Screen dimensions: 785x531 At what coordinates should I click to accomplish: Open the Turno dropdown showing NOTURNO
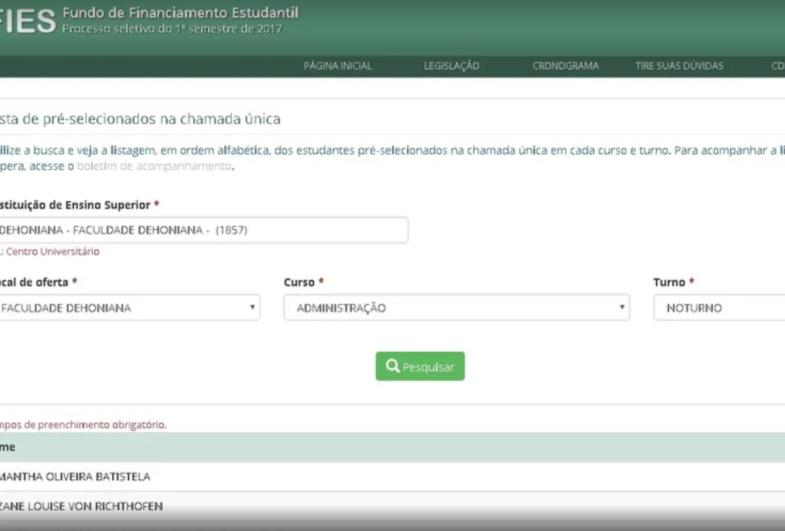pyautogui.click(x=719, y=308)
